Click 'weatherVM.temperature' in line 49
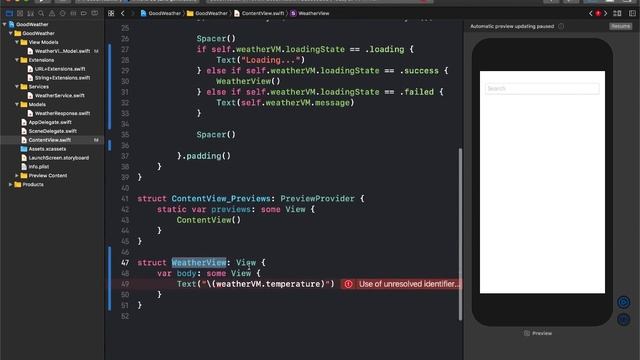 pyautogui.click(x=268, y=284)
